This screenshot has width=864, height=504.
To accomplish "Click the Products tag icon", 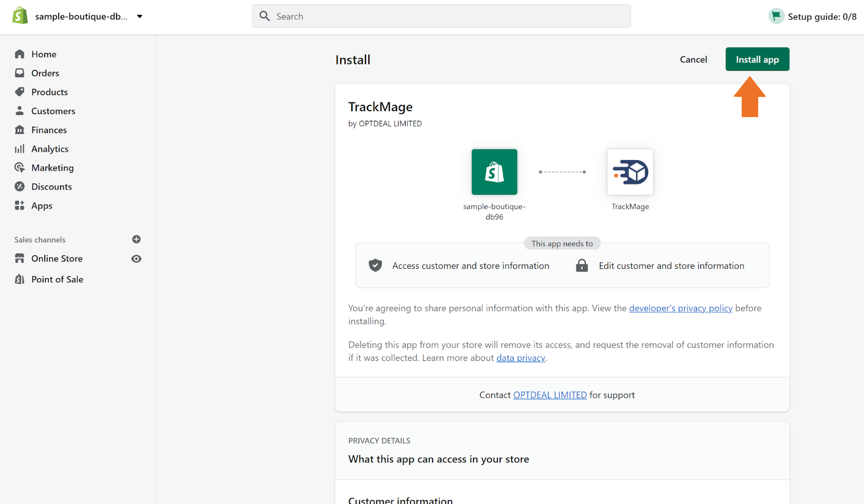I will coord(20,92).
